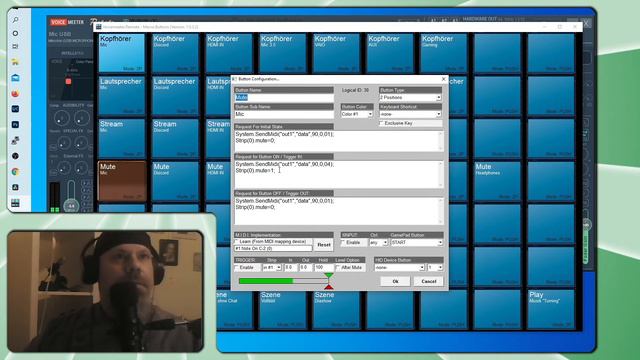Viewport: 640px width, 360px height.
Task: Open Photoshop from the taskbar
Action: 16,124
